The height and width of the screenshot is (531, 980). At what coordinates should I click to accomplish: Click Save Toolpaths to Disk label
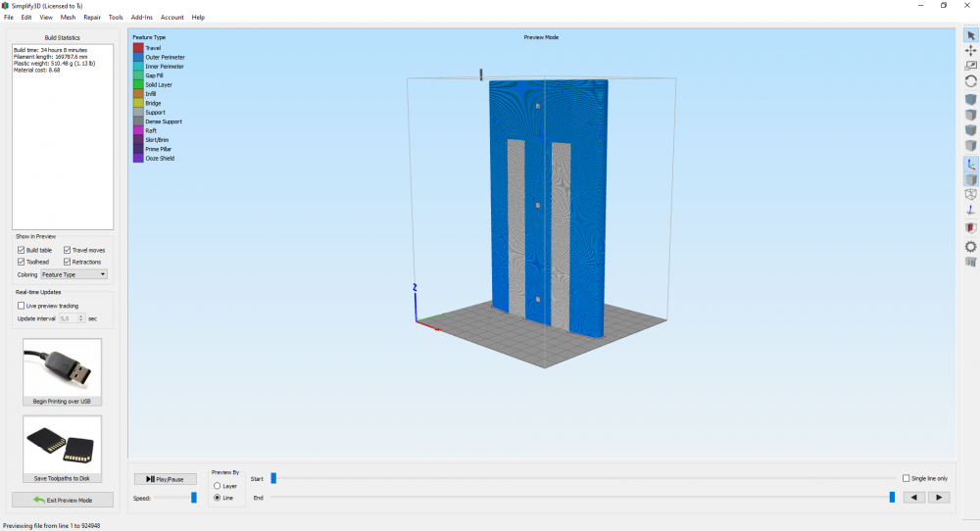(x=62, y=478)
